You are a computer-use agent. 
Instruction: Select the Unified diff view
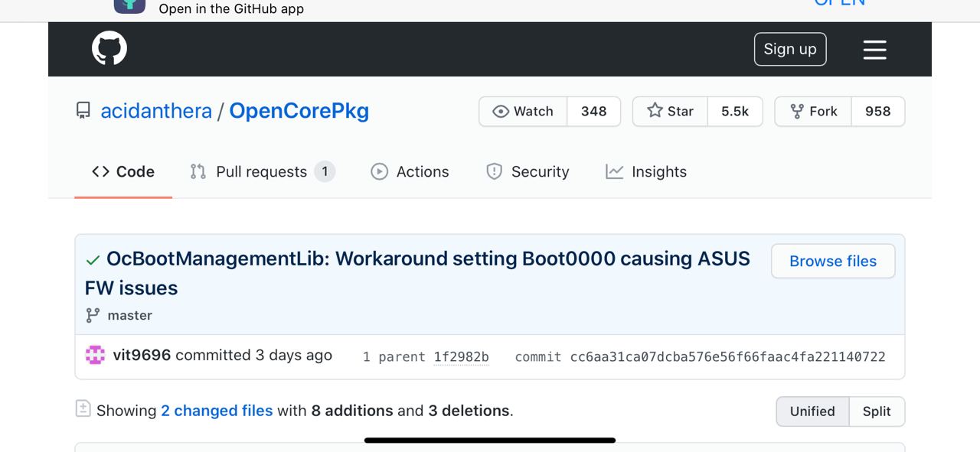click(x=812, y=411)
